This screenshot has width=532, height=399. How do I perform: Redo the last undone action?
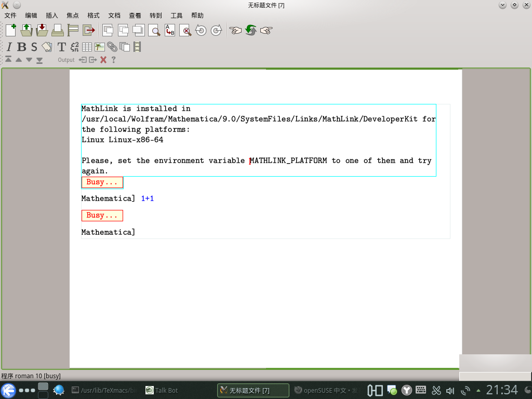click(216, 30)
